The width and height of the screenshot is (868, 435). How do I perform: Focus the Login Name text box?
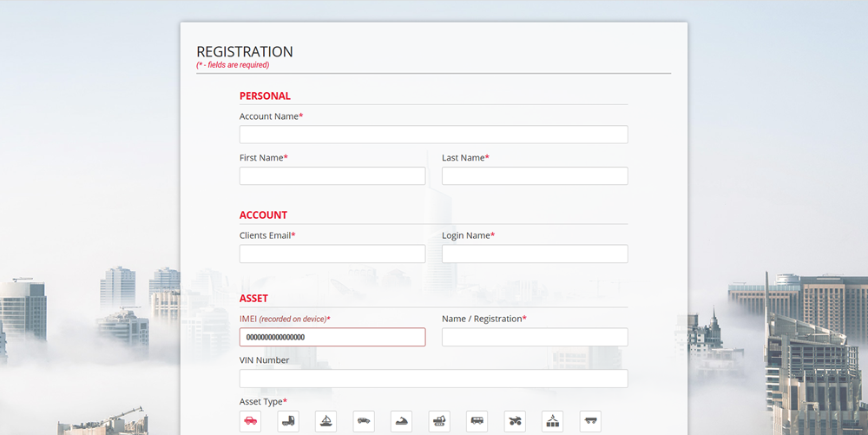point(535,254)
